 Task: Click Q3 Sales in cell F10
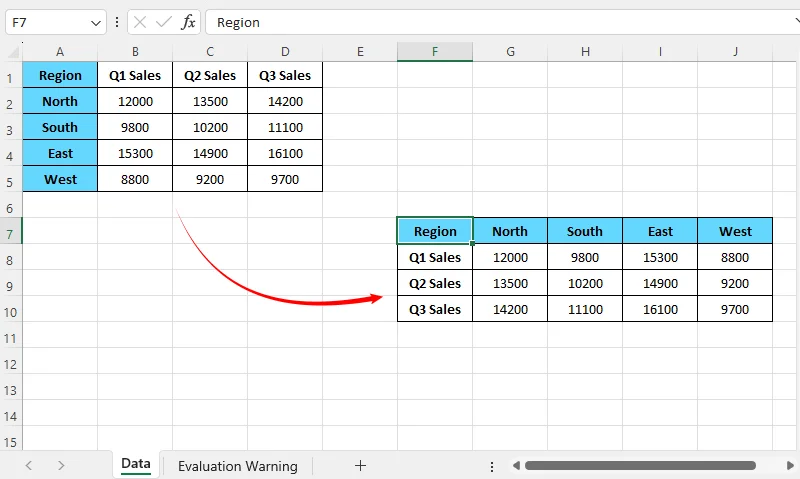tap(435, 309)
